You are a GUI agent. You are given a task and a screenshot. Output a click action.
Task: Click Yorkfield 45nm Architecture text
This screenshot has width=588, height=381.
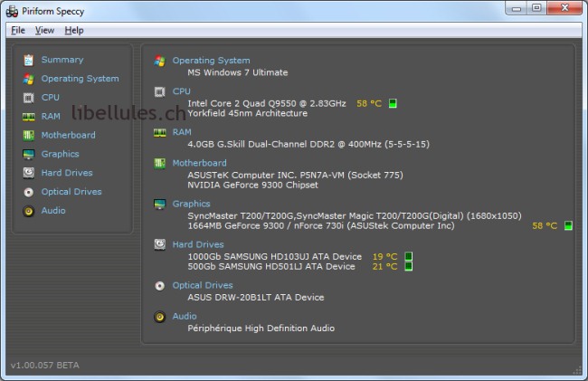tap(248, 114)
